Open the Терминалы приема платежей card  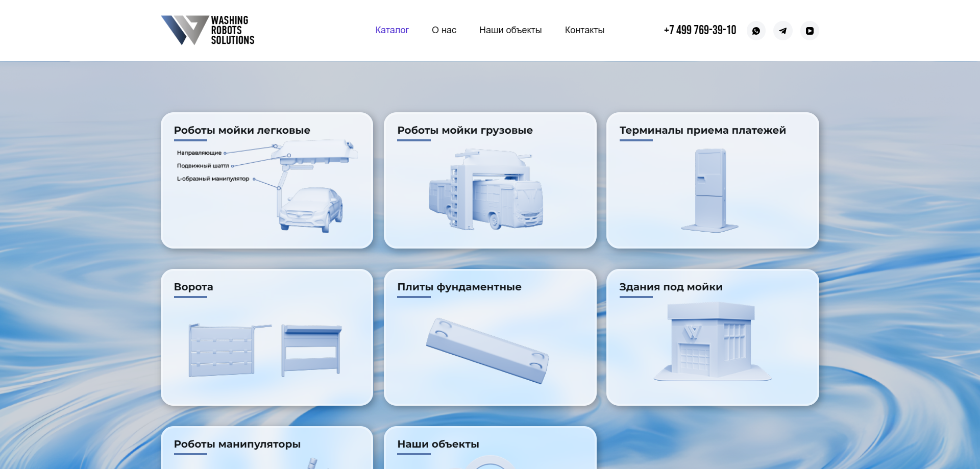pos(713,181)
